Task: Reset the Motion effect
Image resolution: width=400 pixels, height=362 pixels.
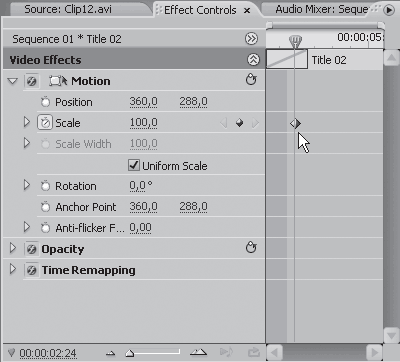Action: click(x=251, y=80)
